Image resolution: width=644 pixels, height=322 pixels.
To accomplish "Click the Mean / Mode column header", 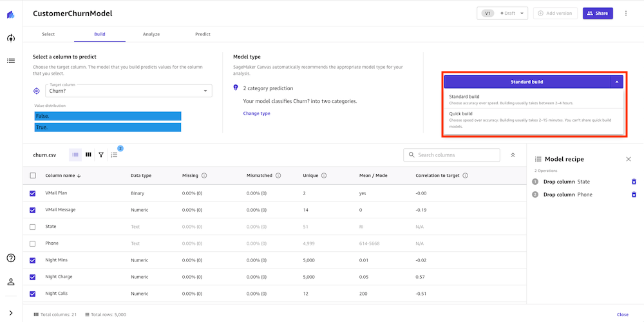I will 373,175.
